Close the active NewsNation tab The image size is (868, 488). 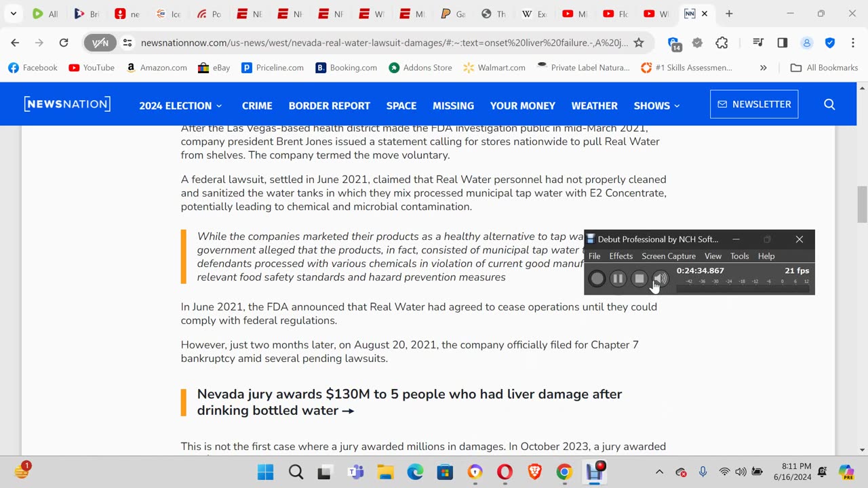click(705, 14)
